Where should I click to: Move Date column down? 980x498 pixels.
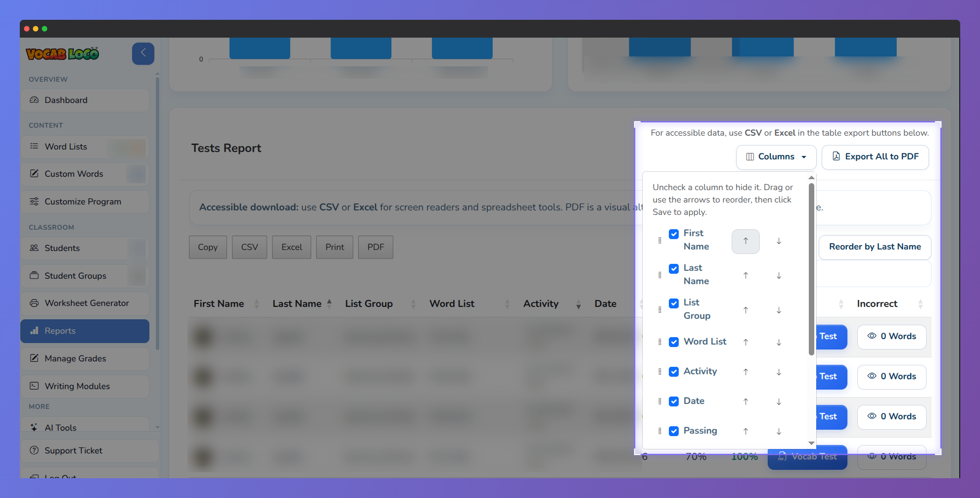click(x=779, y=402)
